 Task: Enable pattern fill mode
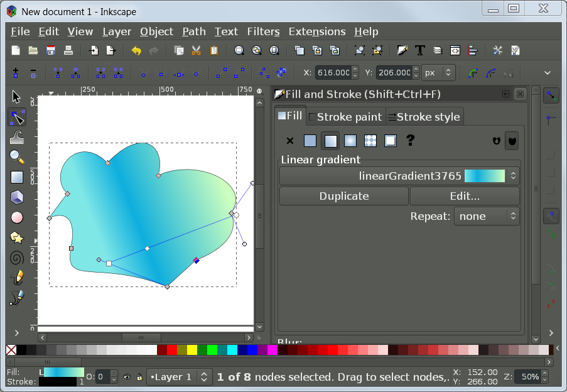370,141
